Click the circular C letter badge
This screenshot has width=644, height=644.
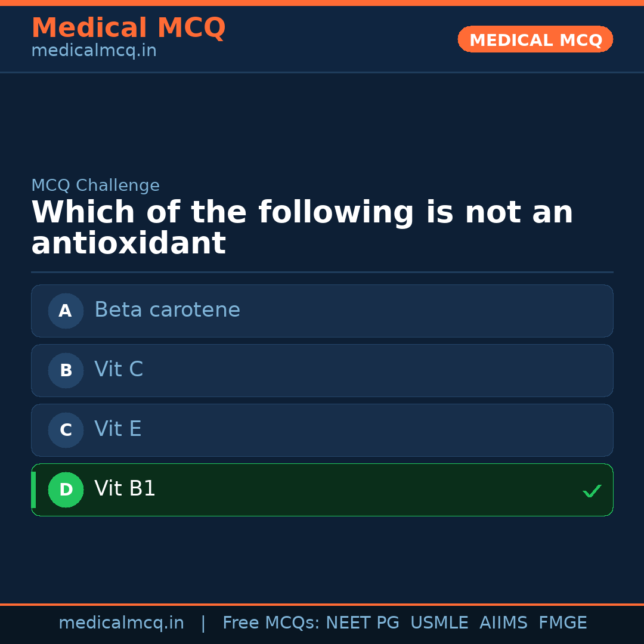[66, 430]
